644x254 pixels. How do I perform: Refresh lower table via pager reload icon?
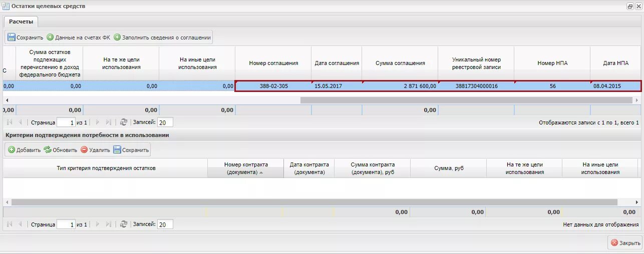point(124,224)
